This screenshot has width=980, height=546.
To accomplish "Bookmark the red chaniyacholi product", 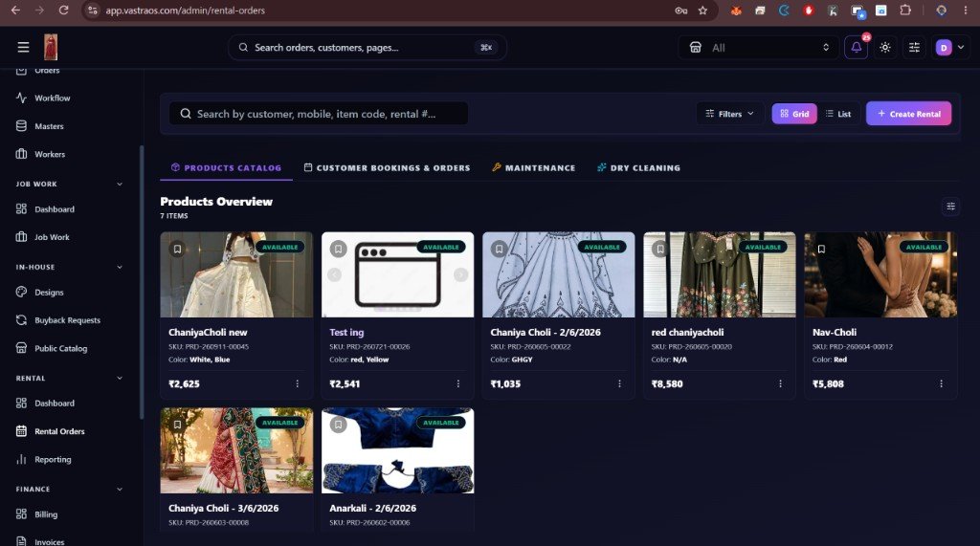I will pyautogui.click(x=660, y=250).
